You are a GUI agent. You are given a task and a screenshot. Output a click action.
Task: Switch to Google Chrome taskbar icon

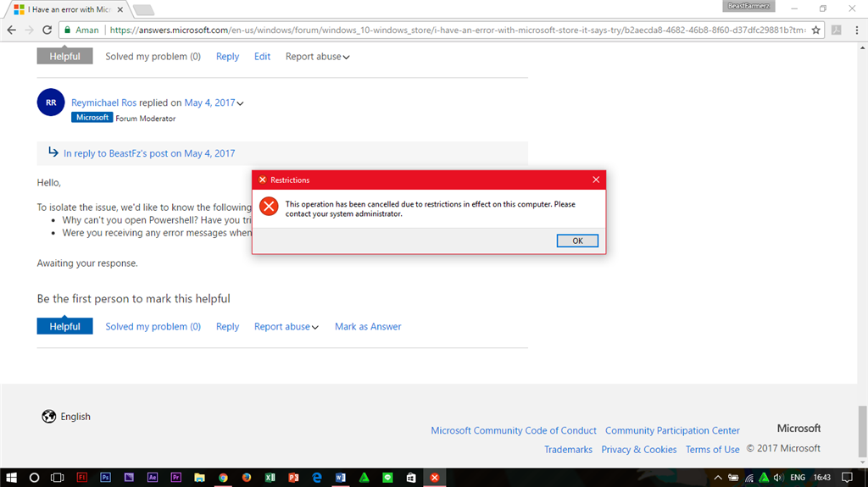point(223,478)
